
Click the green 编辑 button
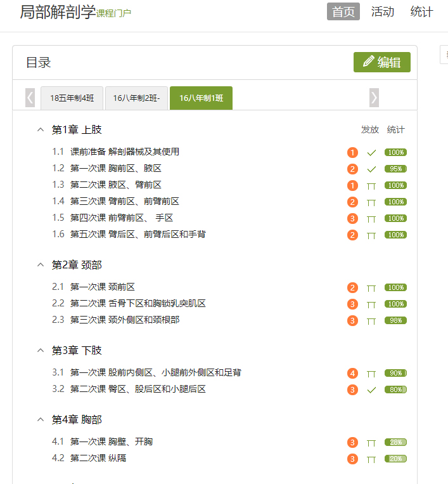coord(381,62)
